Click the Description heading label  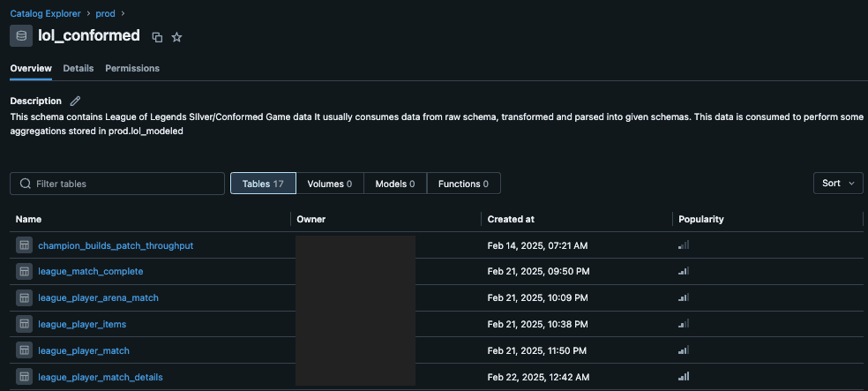click(36, 101)
